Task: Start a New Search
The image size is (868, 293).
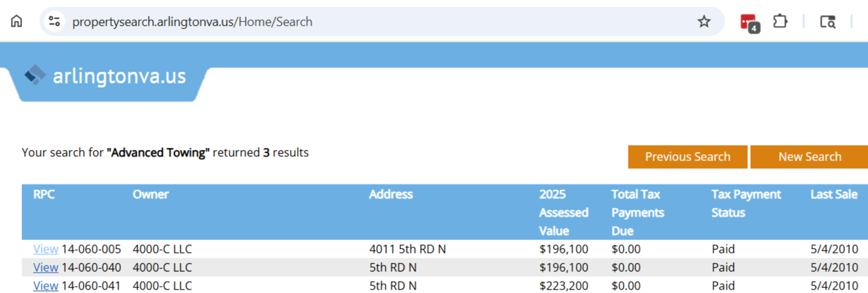Action: 810,157
